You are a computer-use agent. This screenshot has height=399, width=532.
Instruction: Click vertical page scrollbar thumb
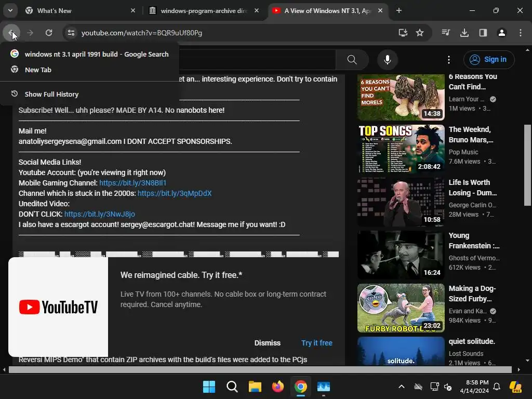(527, 165)
